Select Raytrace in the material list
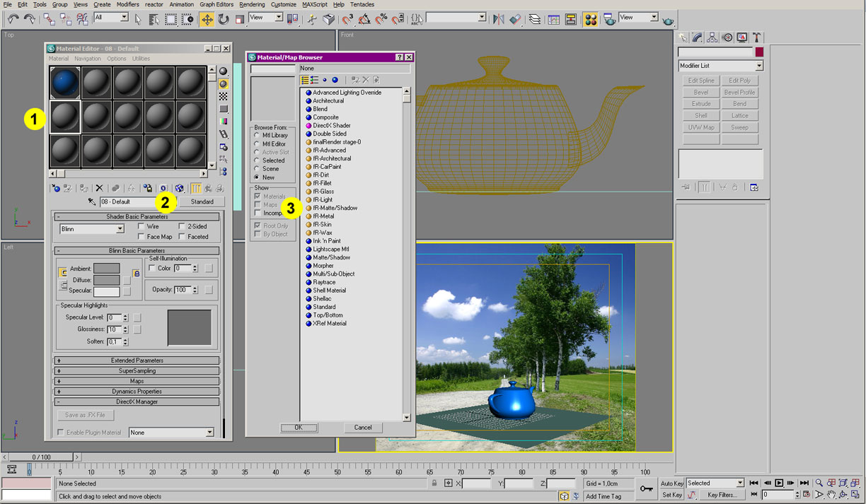 (x=324, y=282)
